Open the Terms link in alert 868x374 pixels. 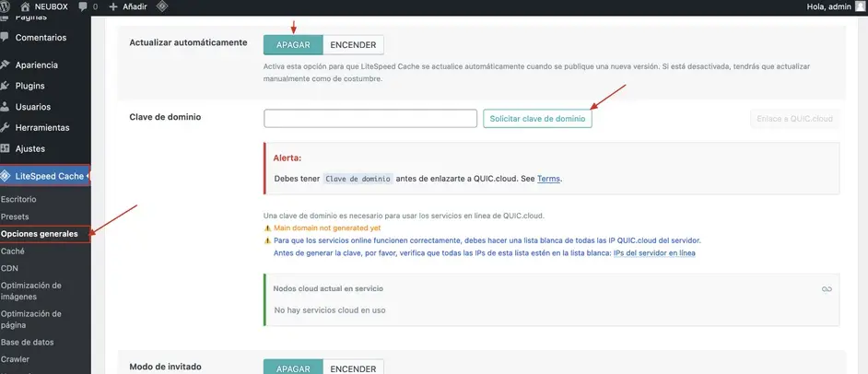pos(548,179)
